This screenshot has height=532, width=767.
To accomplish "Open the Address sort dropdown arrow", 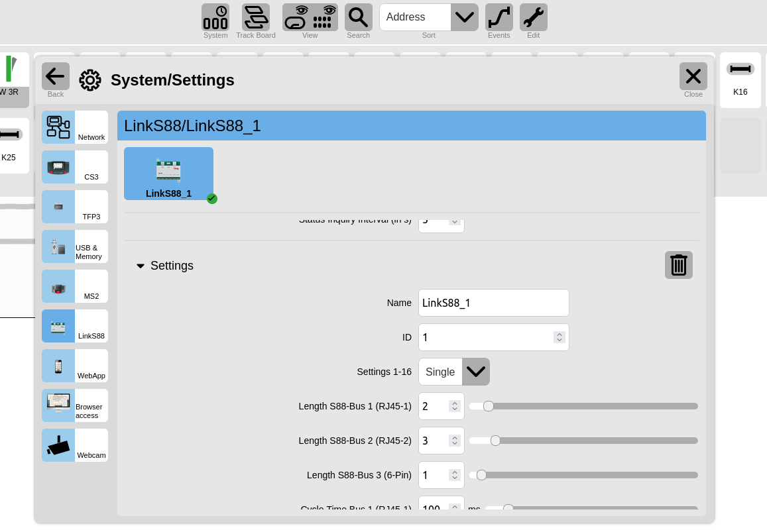I will point(464,18).
